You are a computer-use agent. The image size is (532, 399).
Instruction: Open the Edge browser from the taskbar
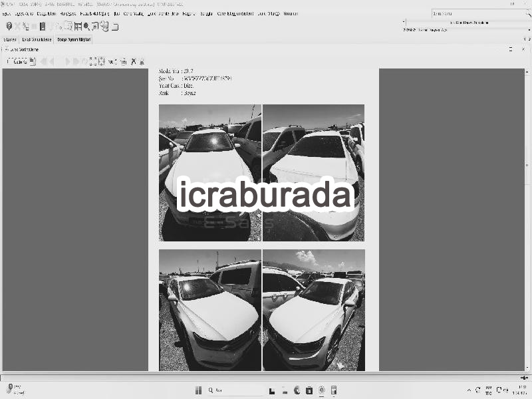click(x=297, y=390)
